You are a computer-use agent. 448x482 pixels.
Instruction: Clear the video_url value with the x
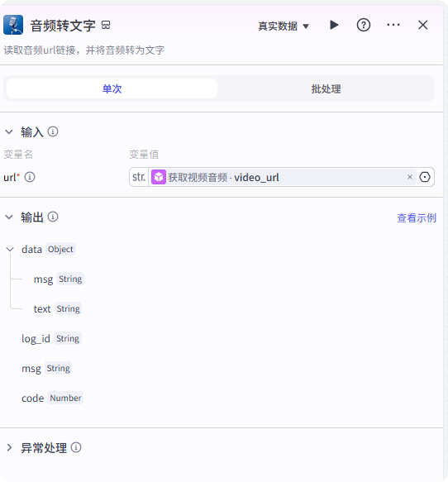pyautogui.click(x=410, y=177)
